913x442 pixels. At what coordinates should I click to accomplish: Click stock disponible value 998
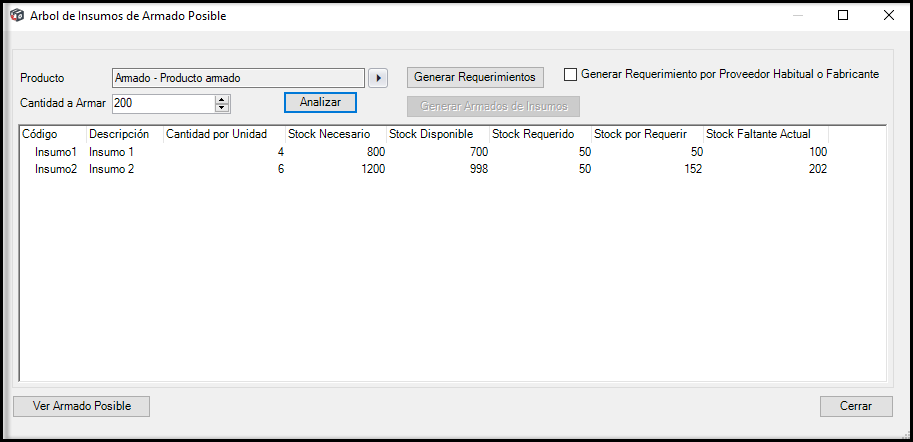point(478,169)
